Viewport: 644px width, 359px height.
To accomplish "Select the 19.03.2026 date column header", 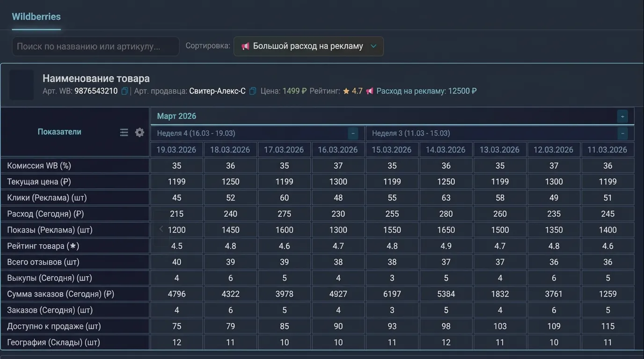I will click(x=176, y=150).
